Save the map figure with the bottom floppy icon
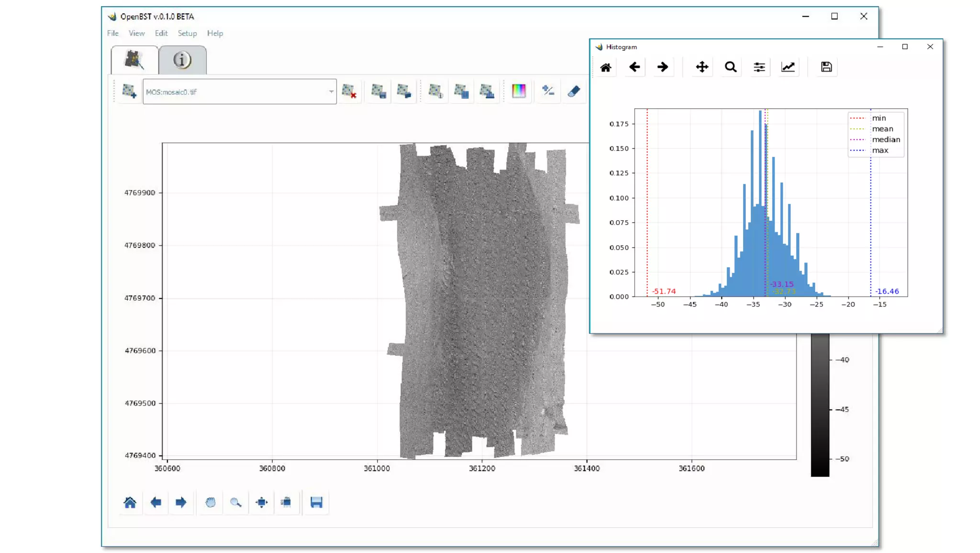The image size is (980, 553). pos(316,502)
